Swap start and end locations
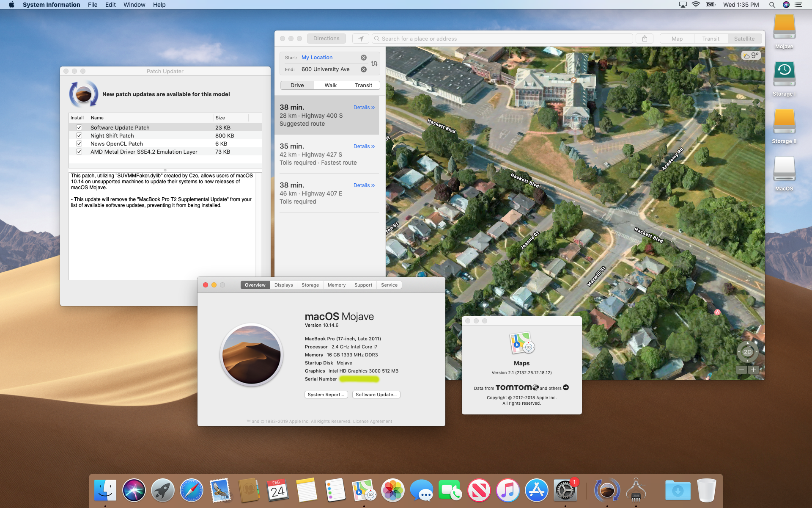Screen dimensions: 812x508 [374, 63]
